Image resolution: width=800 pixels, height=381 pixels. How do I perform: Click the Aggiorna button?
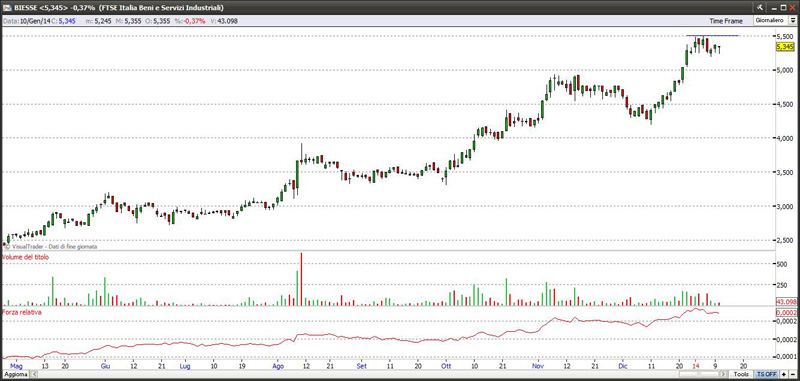[15, 374]
